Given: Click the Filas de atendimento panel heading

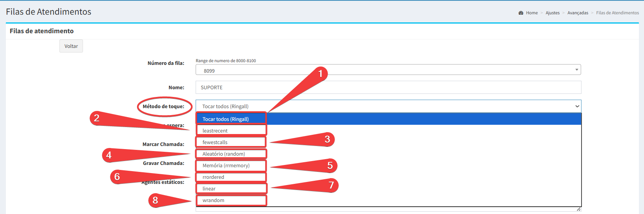Looking at the screenshot, I should [42, 31].
